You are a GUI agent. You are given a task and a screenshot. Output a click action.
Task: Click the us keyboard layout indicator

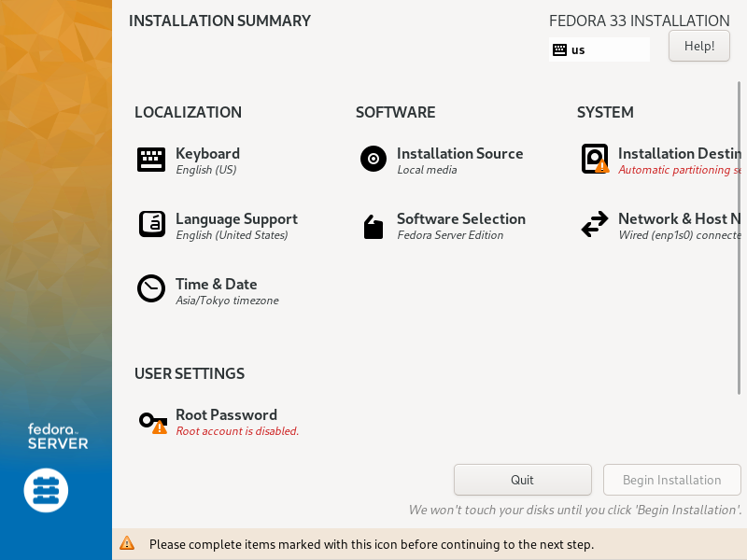(599, 49)
